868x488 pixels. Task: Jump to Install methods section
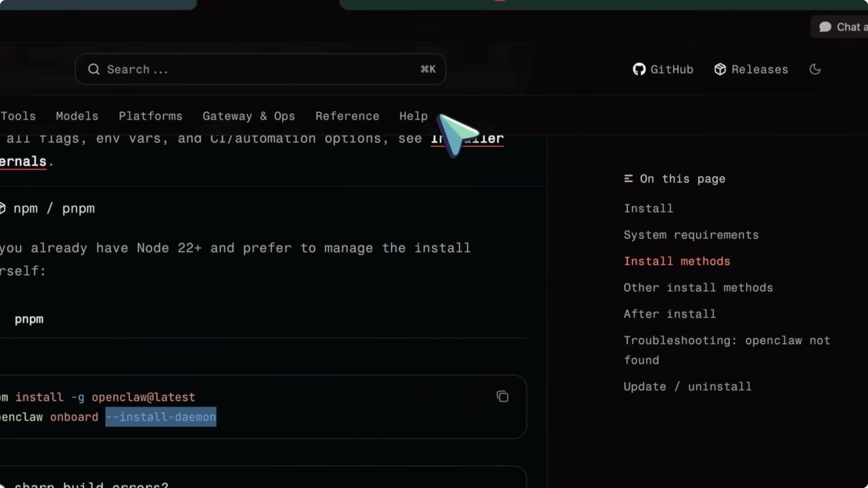(677, 261)
